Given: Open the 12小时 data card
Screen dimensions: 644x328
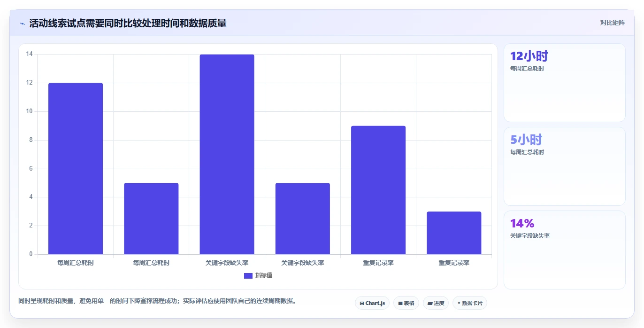Looking at the screenshot, I should [565, 83].
